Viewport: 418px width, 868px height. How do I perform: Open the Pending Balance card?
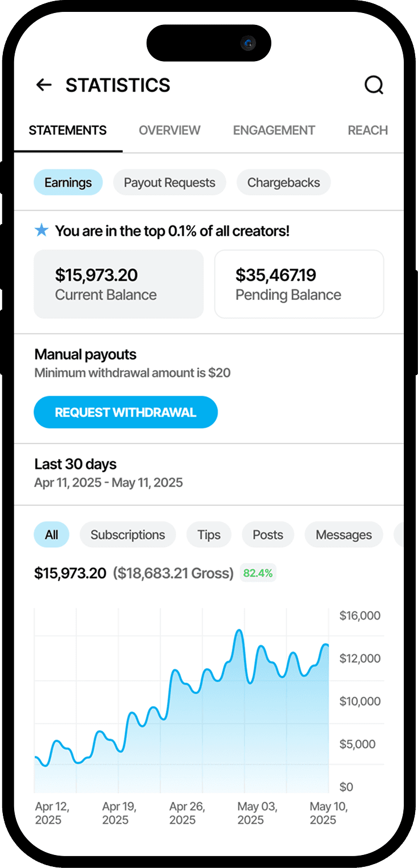pyautogui.click(x=299, y=284)
